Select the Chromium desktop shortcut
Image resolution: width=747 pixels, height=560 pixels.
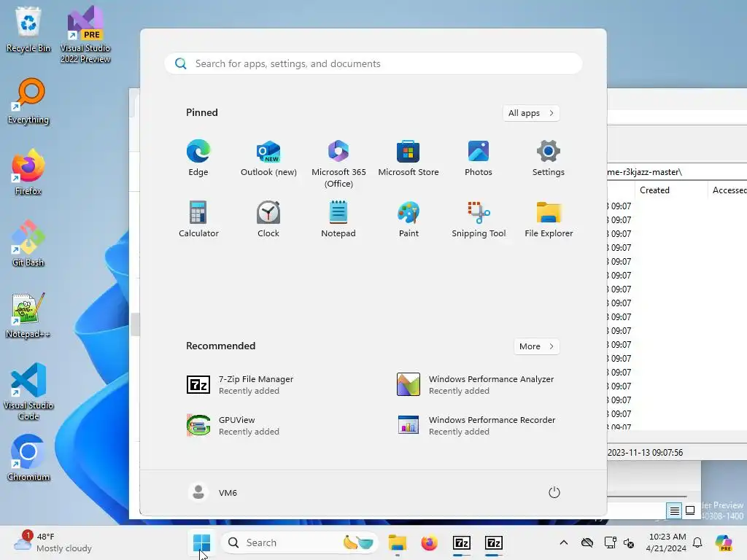click(28, 458)
